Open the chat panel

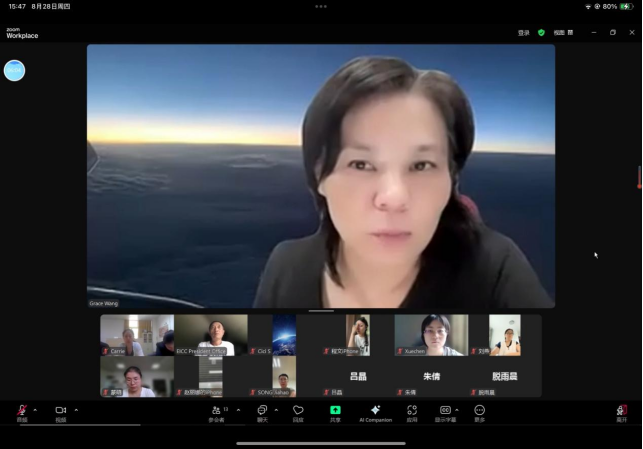pyautogui.click(x=262, y=411)
